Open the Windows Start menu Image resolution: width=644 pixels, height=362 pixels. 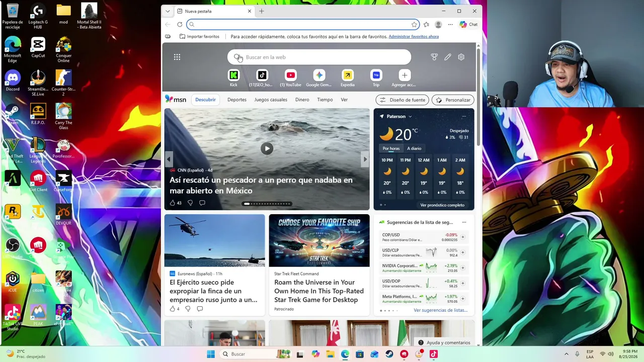click(211, 354)
